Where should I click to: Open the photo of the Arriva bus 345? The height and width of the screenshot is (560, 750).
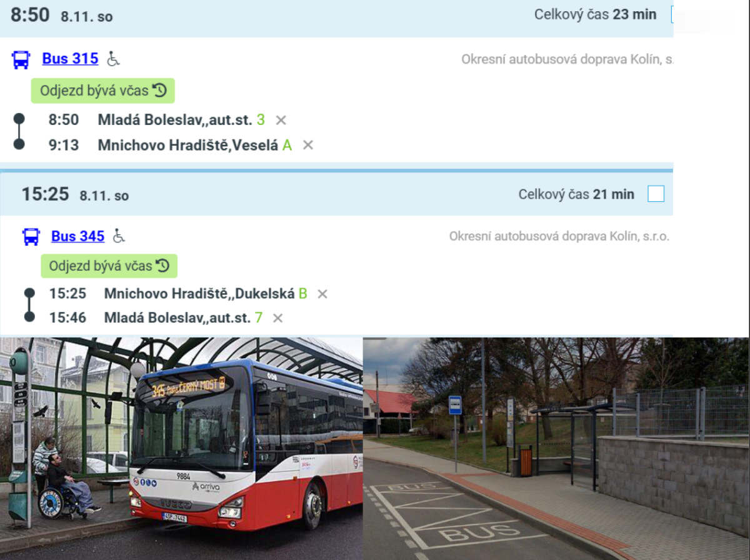pos(181,448)
